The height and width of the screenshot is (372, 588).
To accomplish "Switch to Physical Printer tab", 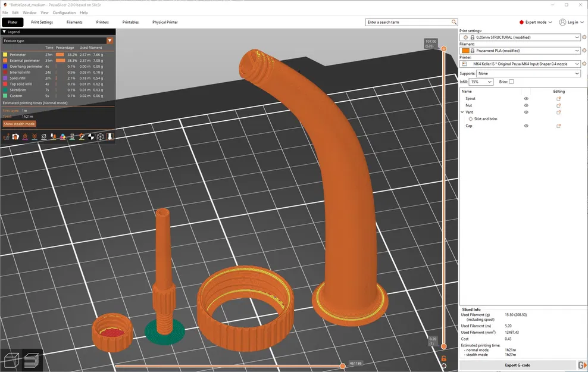I will click(165, 22).
